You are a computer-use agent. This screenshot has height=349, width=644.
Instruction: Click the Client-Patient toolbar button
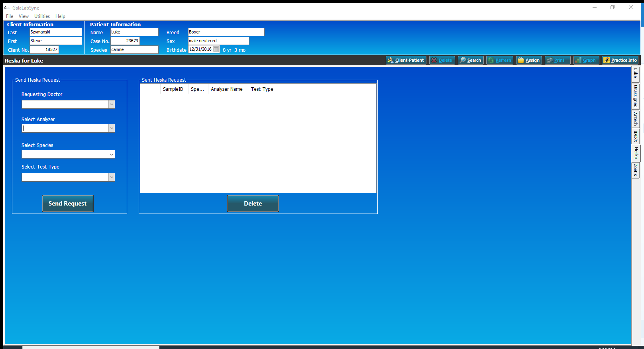click(x=406, y=60)
